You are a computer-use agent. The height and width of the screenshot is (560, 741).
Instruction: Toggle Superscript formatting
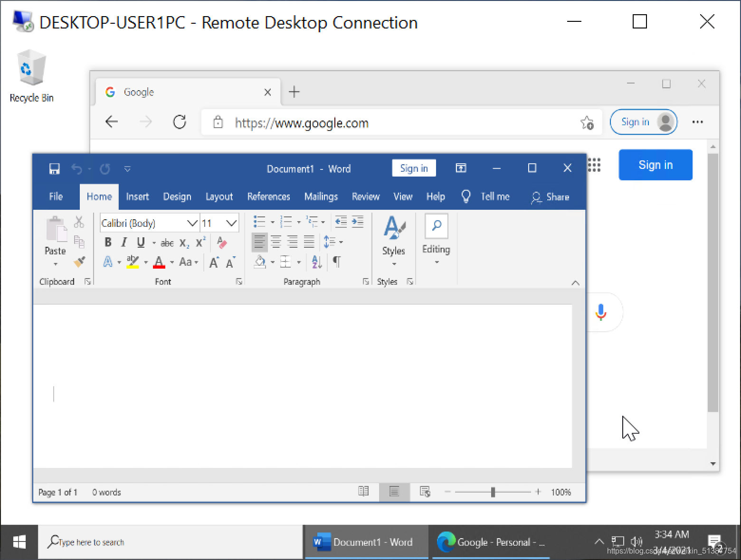pyautogui.click(x=201, y=242)
